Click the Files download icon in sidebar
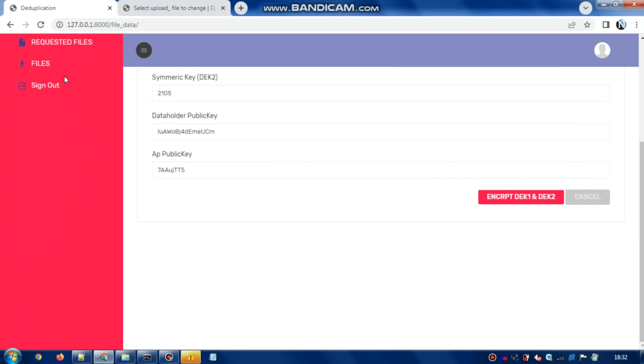Viewport: 644px width, 364px height. point(22,64)
